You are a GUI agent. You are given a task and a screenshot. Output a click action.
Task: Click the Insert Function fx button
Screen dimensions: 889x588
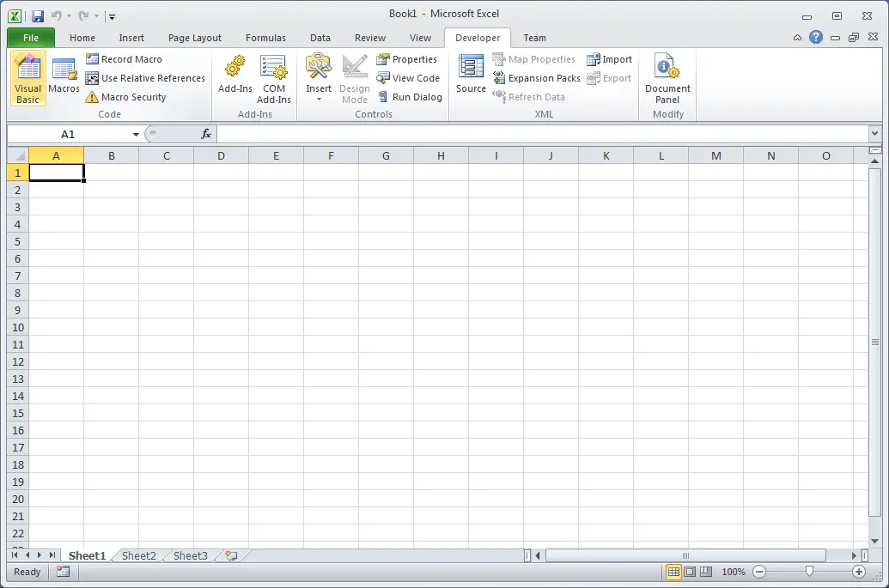tap(206, 134)
